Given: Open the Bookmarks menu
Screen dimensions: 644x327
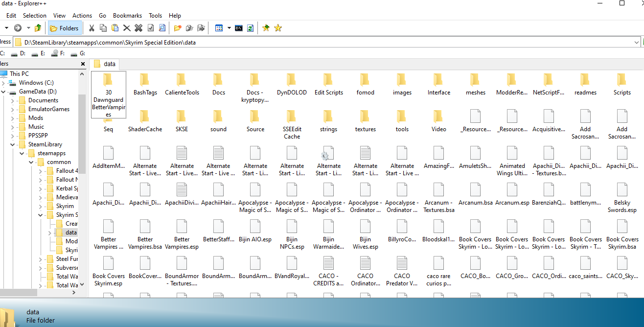Looking at the screenshot, I should click(127, 16).
